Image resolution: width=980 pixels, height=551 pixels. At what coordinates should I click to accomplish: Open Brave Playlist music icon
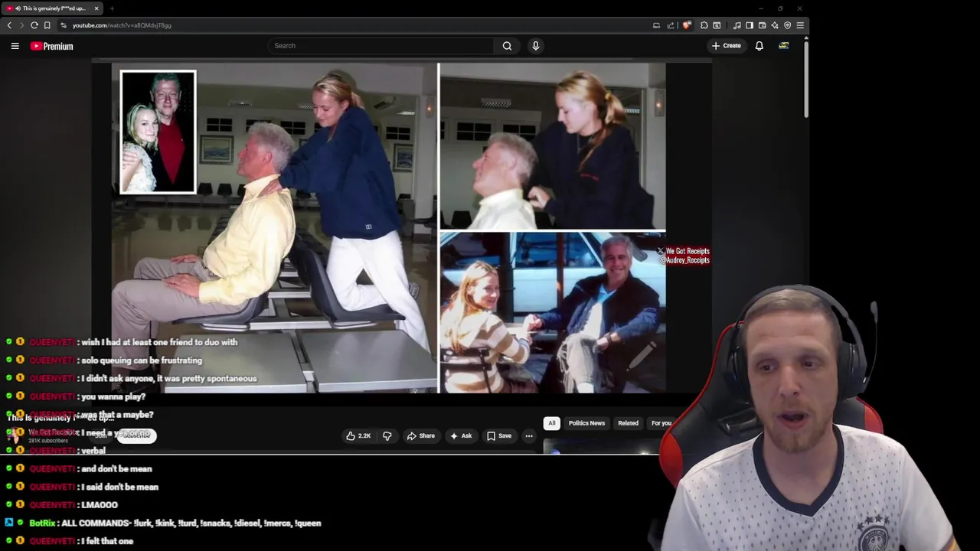point(737,25)
